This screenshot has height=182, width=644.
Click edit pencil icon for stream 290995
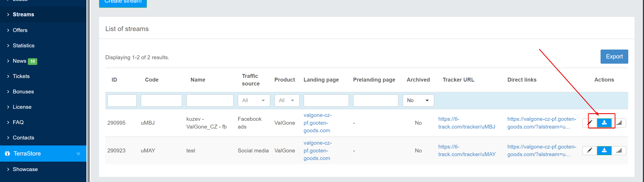point(590,123)
